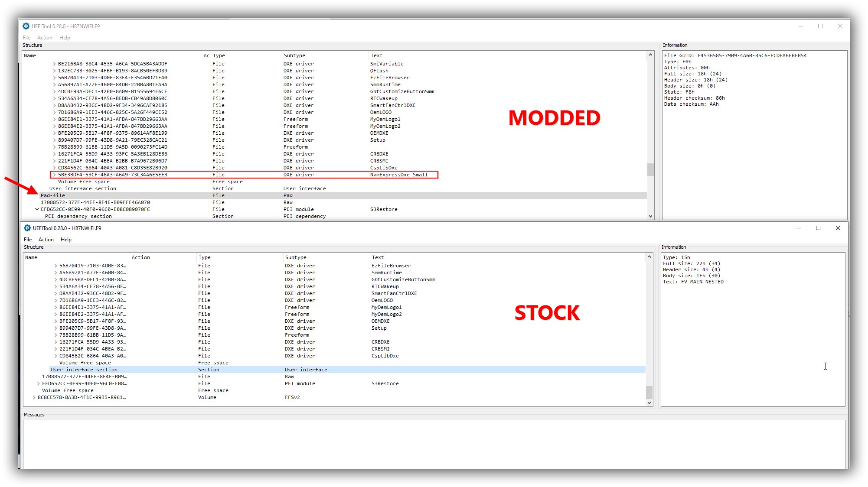Image resolution: width=868 pixels, height=487 pixels.
Task: Click scroll up arrow of modded structure tree
Action: 650,55
